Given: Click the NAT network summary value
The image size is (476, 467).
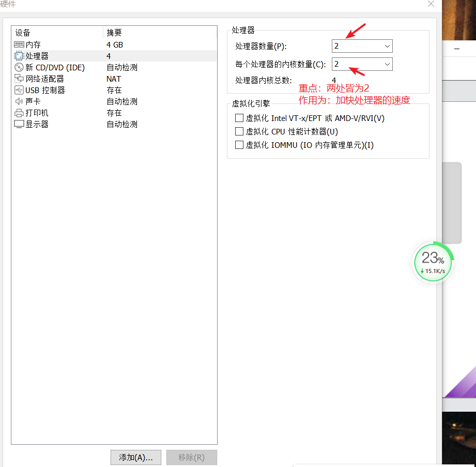Looking at the screenshot, I should [x=114, y=79].
